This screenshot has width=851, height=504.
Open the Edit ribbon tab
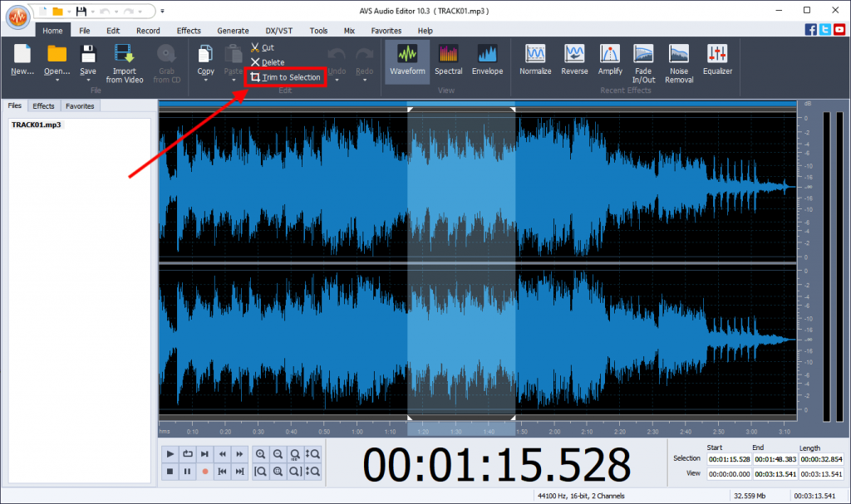[113, 31]
